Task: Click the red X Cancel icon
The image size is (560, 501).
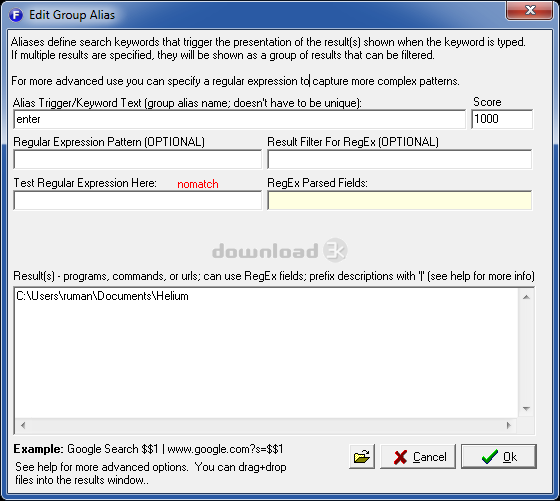Action: tap(400, 457)
